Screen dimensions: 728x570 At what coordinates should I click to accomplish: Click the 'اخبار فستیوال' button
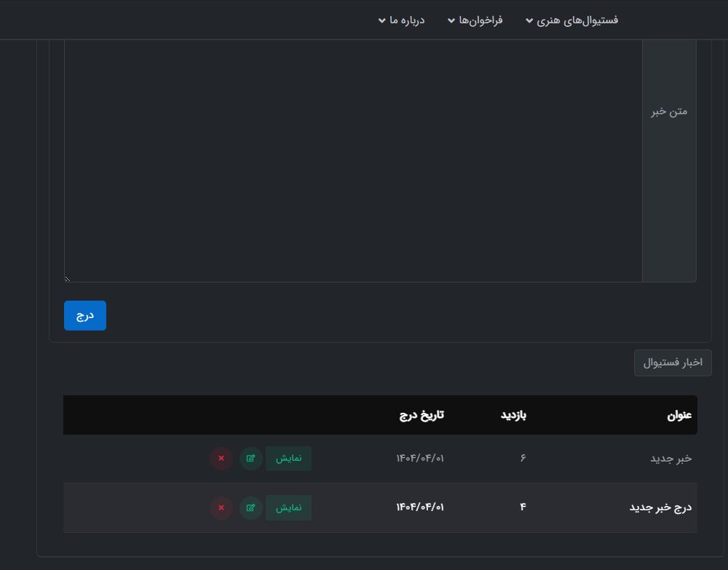coord(673,363)
